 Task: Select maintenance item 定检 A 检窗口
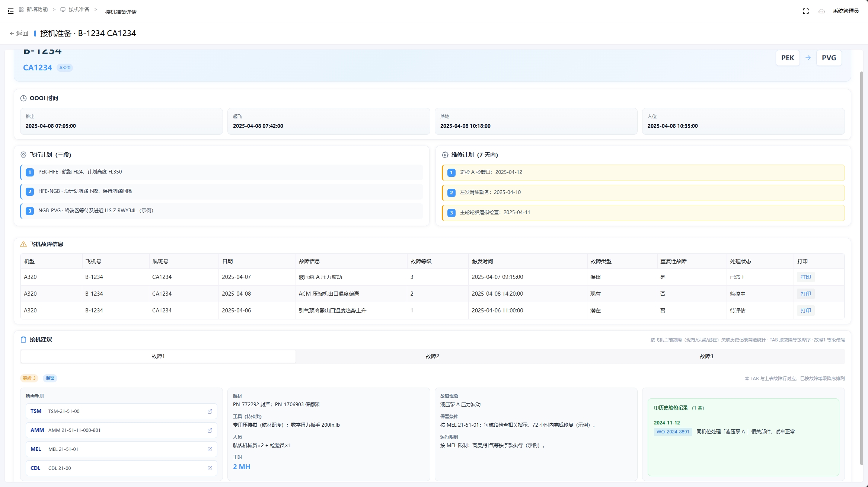coord(643,172)
